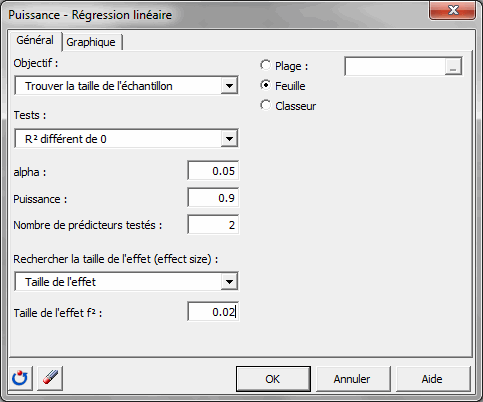Open the Objectif dropdown list
The width and height of the screenshot is (483, 402).
[x=229, y=86]
